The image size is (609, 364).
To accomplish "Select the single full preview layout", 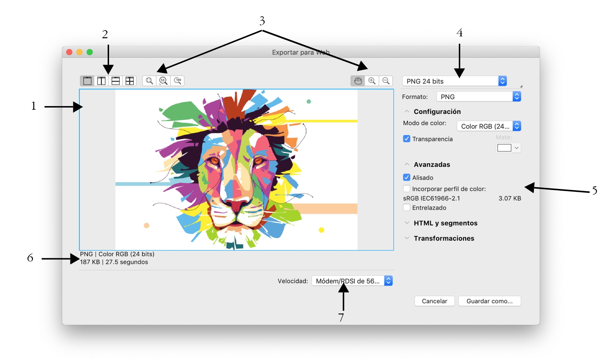I will point(87,81).
